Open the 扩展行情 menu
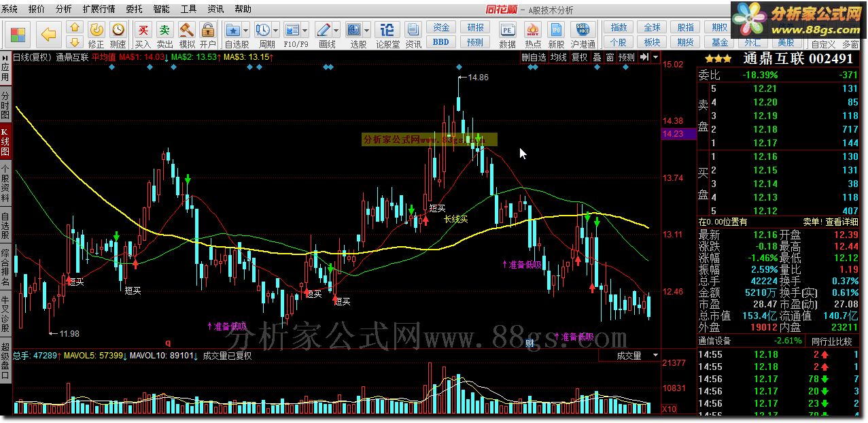The image size is (868, 423). 99,10
